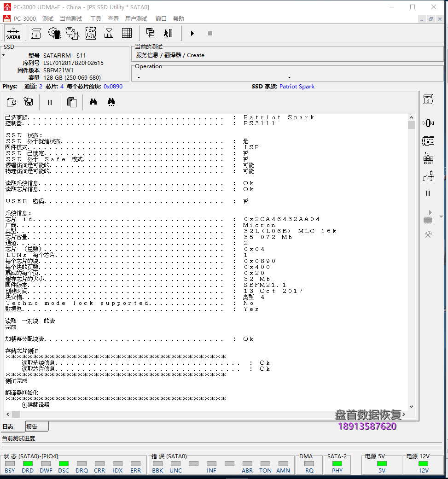The image size is (448, 479).
Task: Open the drive ID scroll icon in top toolbar
Action: [x=36, y=33]
